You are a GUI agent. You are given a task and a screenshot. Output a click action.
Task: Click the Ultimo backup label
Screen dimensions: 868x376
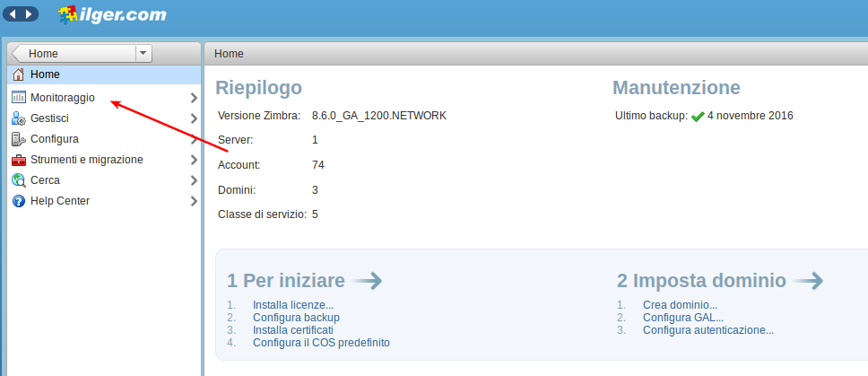pyautogui.click(x=652, y=116)
